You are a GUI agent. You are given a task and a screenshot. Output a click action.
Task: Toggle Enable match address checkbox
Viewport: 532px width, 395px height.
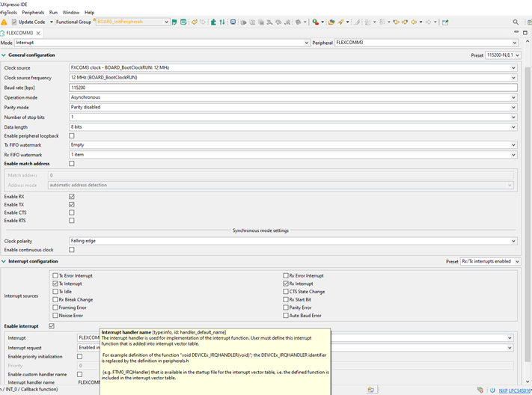click(72, 164)
